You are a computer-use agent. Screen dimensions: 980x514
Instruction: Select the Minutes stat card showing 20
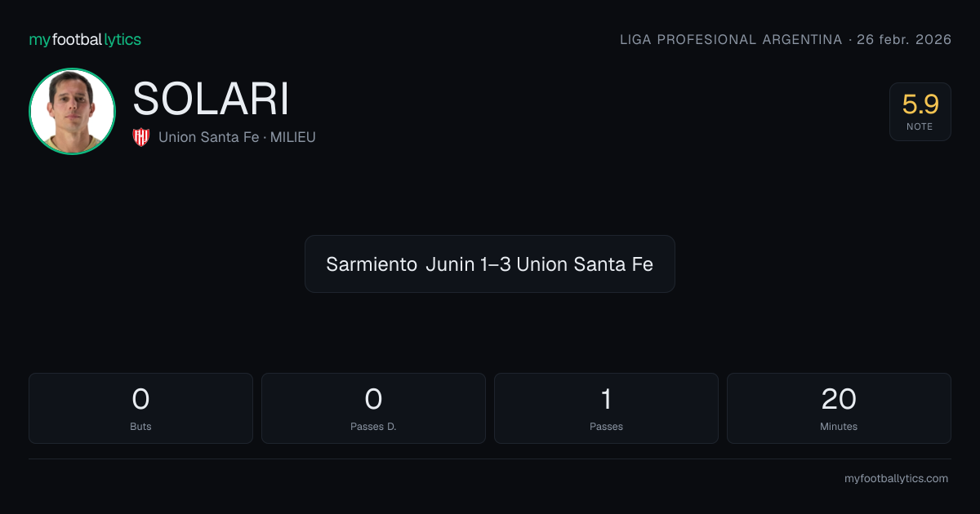coord(839,408)
